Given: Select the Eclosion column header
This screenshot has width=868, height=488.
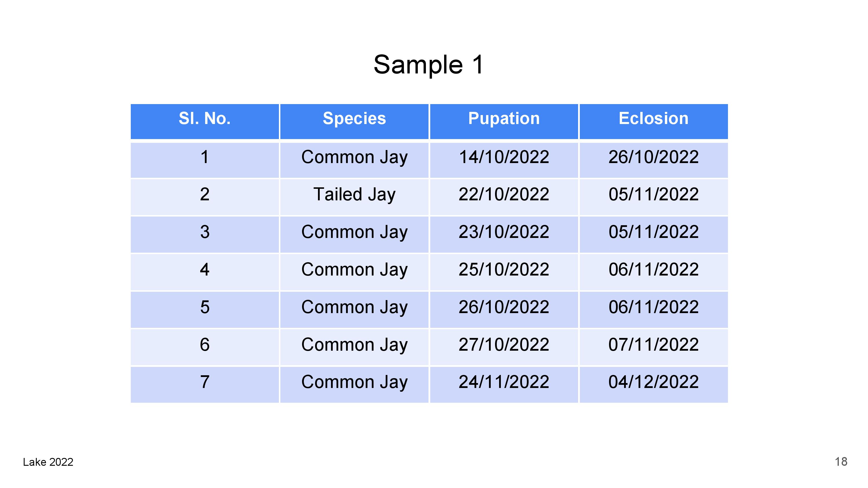Looking at the screenshot, I should [x=653, y=119].
